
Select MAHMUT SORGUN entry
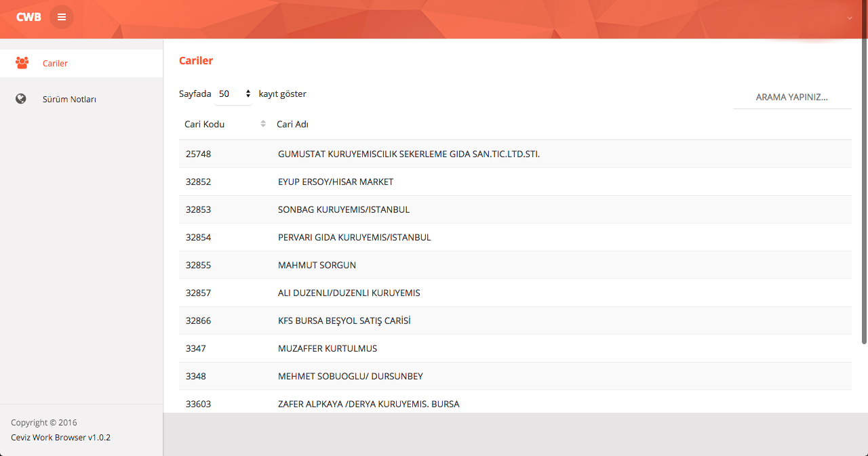tap(317, 265)
